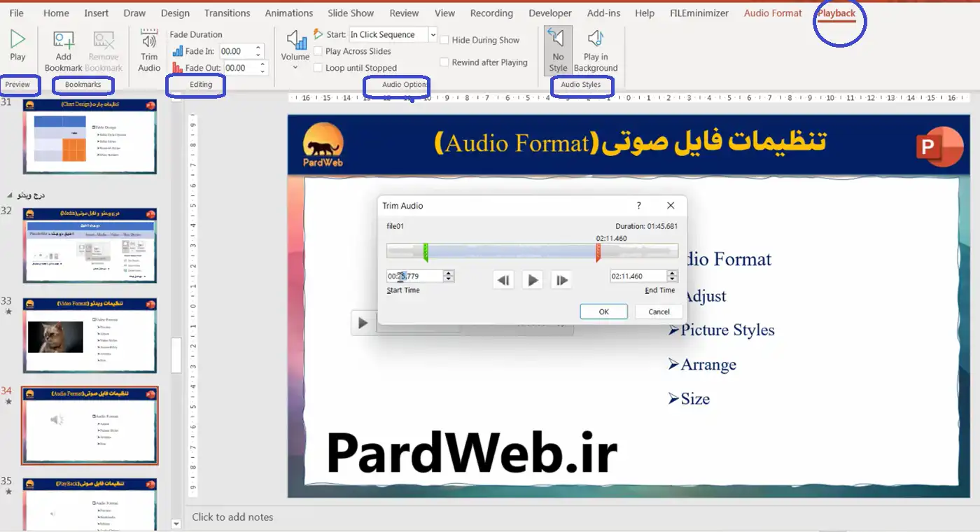Open the File tab

[16, 13]
